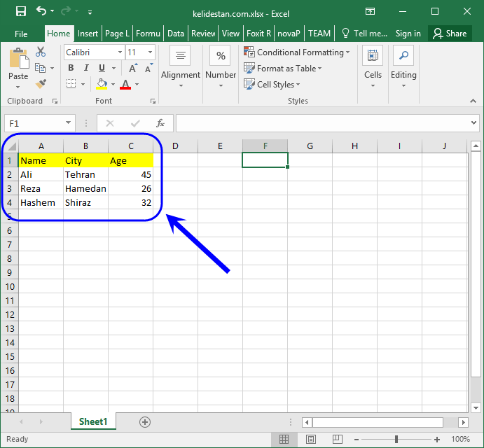Switch to the Insert tab

click(x=88, y=34)
